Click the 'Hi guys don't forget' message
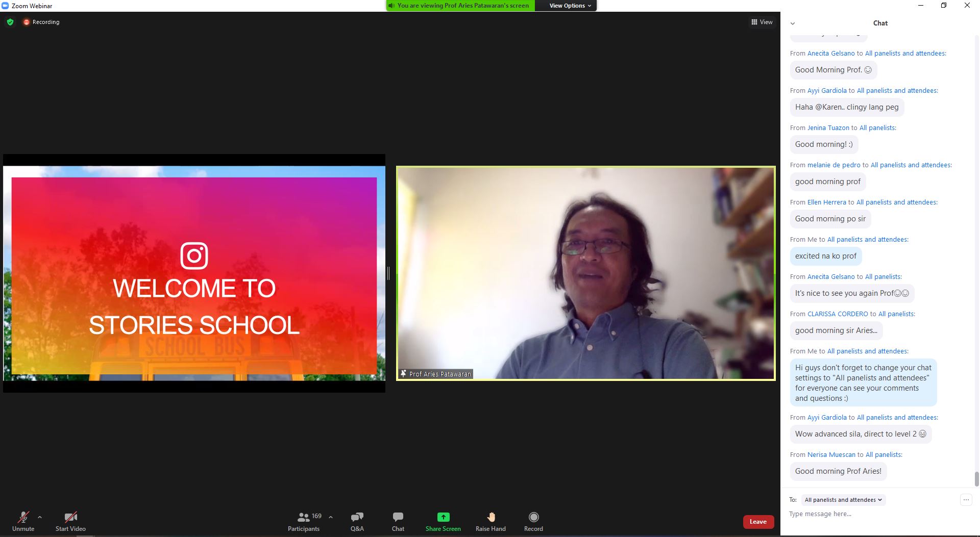Image resolution: width=980 pixels, height=537 pixels. pos(863,382)
